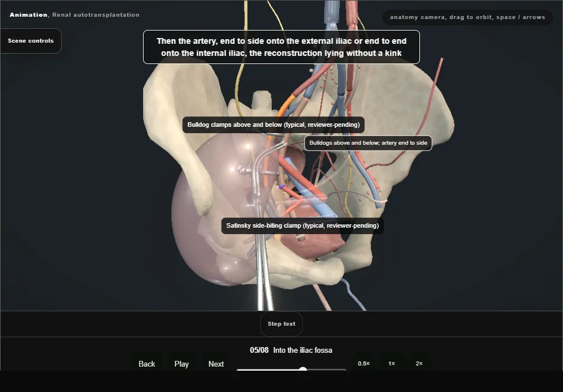Click the Animation, Renal autotransplantation title
This screenshot has width=563, height=392.
click(74, 15)
